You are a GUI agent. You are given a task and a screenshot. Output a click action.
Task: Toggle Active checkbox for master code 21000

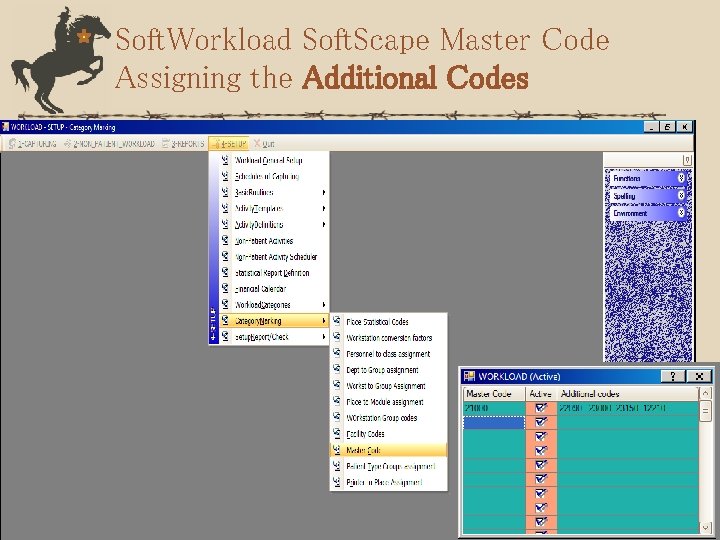point(541,407)
